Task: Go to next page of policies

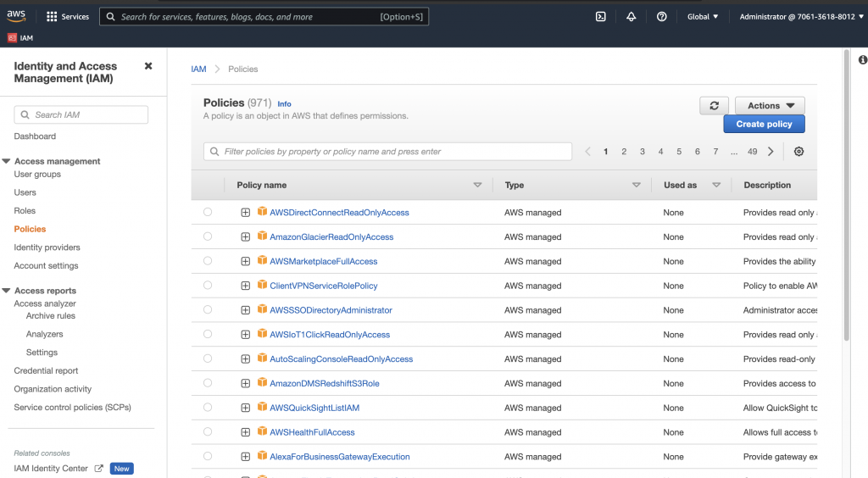Action: click(x=771, y=152)
